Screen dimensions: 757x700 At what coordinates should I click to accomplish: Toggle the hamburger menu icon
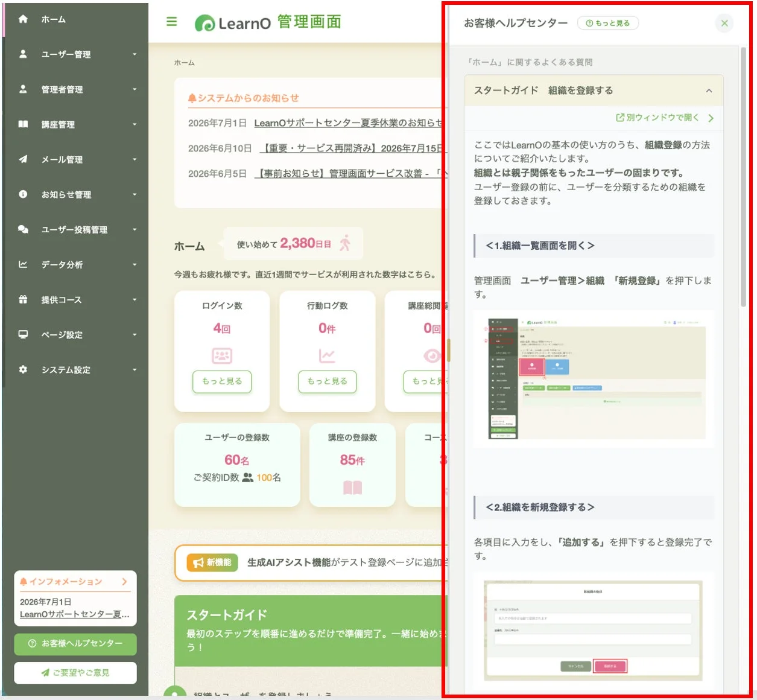[x=172, y=22]
